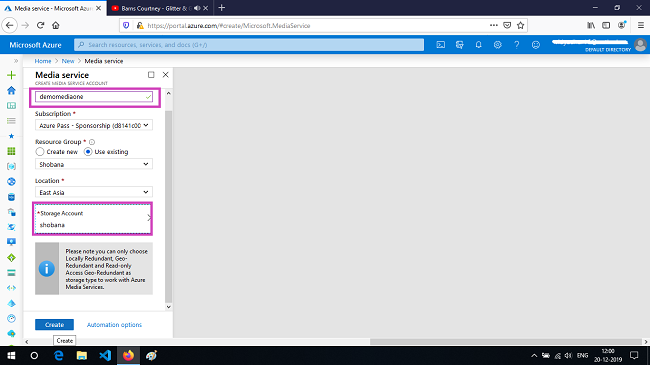650x365 pixels.
Task: Click the Resource Group info icon
Action: tap(92, 142)
